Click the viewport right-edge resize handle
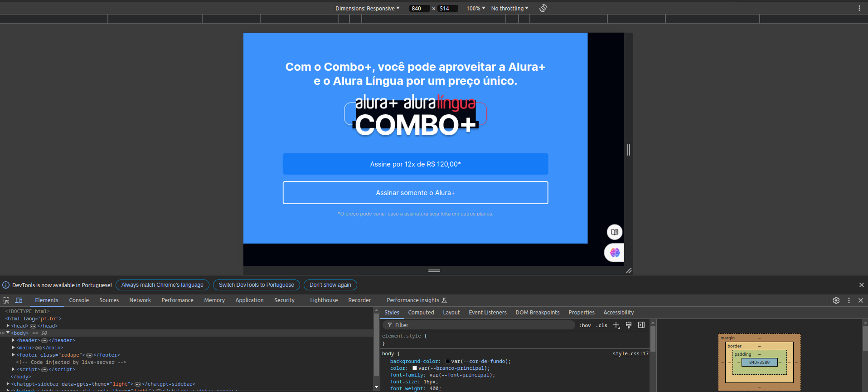This screenshot has height=392, width=868. (x=629, y=149)
